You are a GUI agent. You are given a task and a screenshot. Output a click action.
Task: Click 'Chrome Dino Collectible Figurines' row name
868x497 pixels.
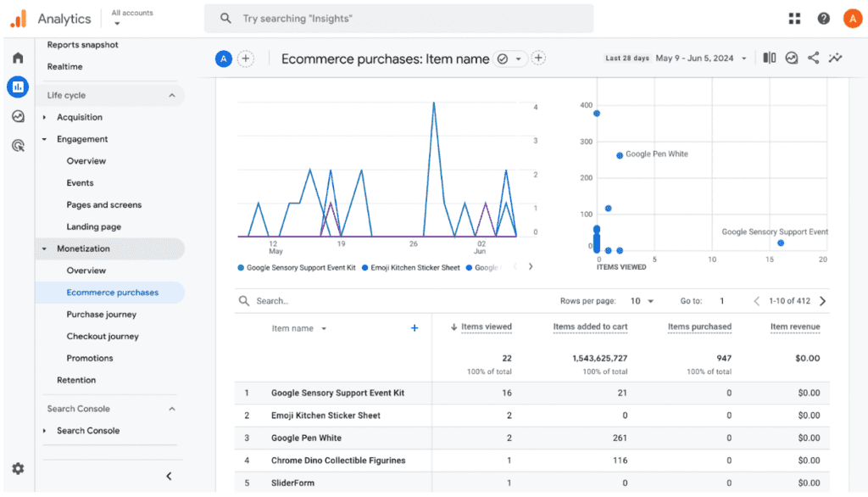coord(338,461)
